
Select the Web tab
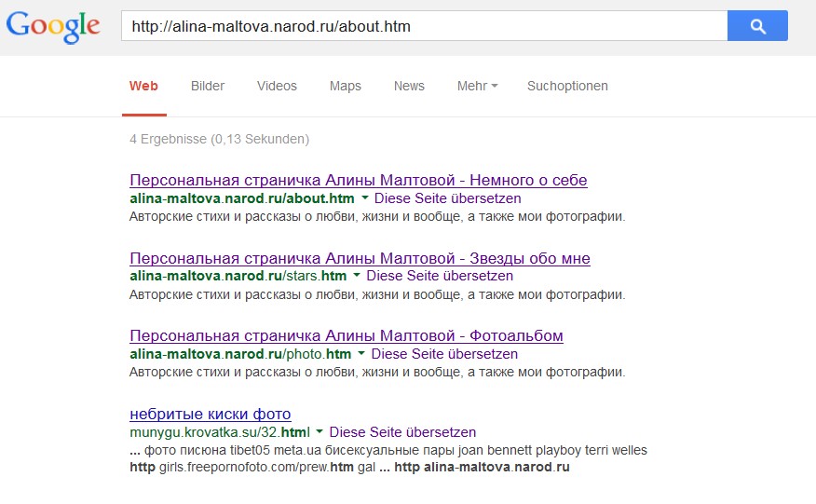143,86
